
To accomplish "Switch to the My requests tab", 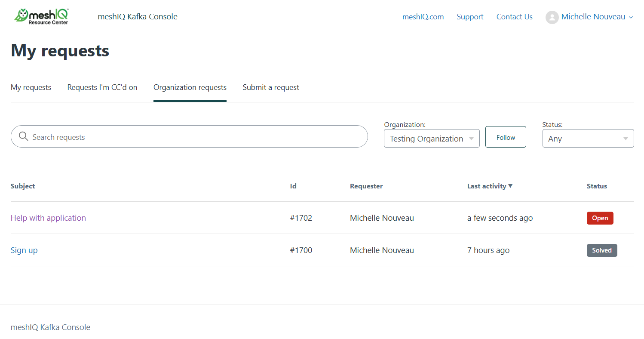I will [x=31, y=87].
